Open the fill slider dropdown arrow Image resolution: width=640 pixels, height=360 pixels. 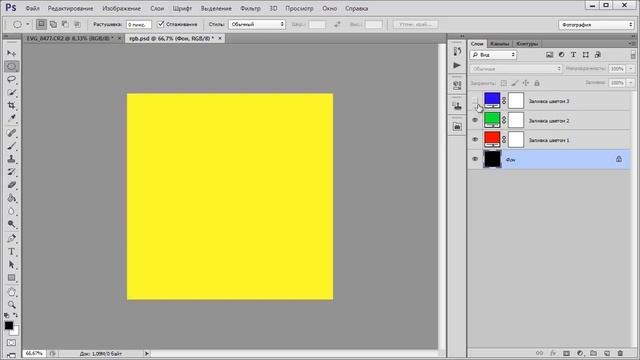point(631,83)
